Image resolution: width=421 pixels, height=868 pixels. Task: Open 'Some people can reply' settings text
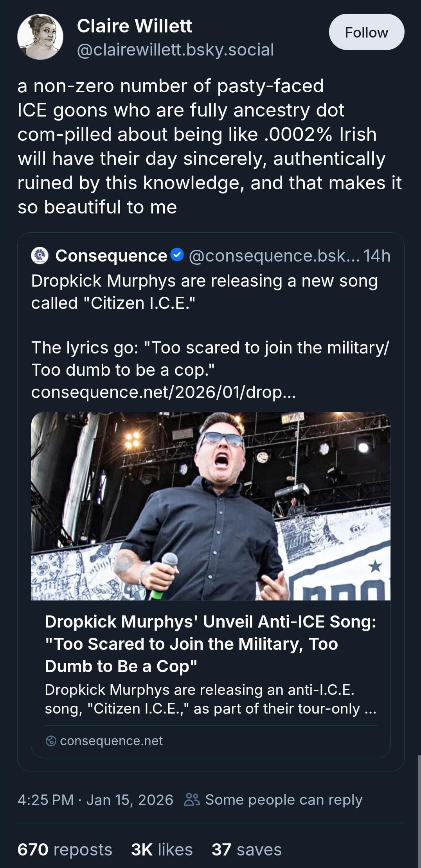pyautogui.click(x=284, y=800)
